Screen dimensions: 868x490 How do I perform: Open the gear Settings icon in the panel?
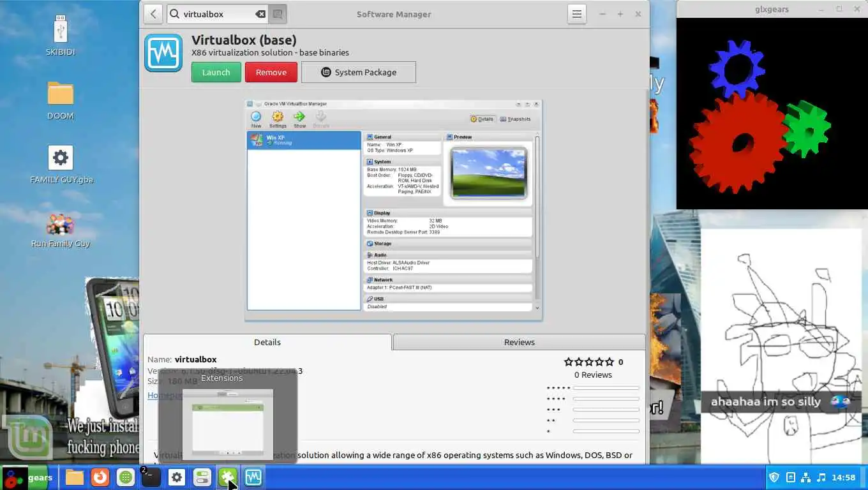177,477
